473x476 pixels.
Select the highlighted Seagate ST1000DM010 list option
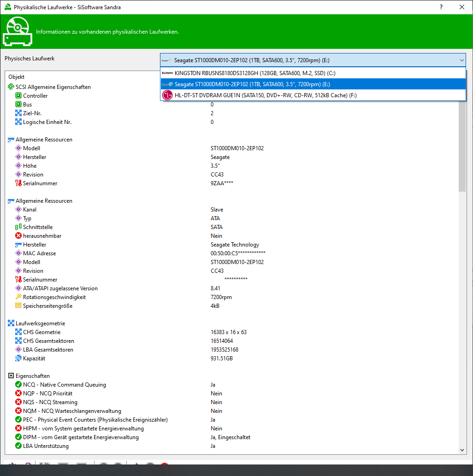coord(252,84)
